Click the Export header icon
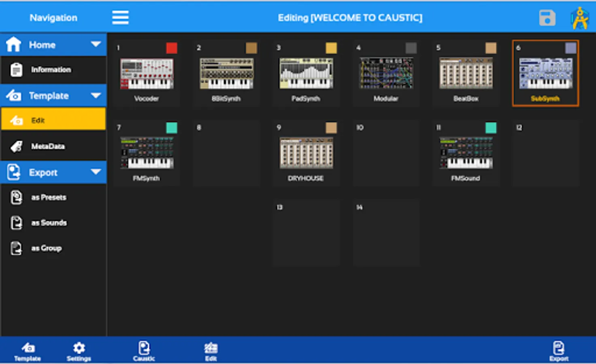The height and width of the screenshot is (364, 596). [13, 172]
